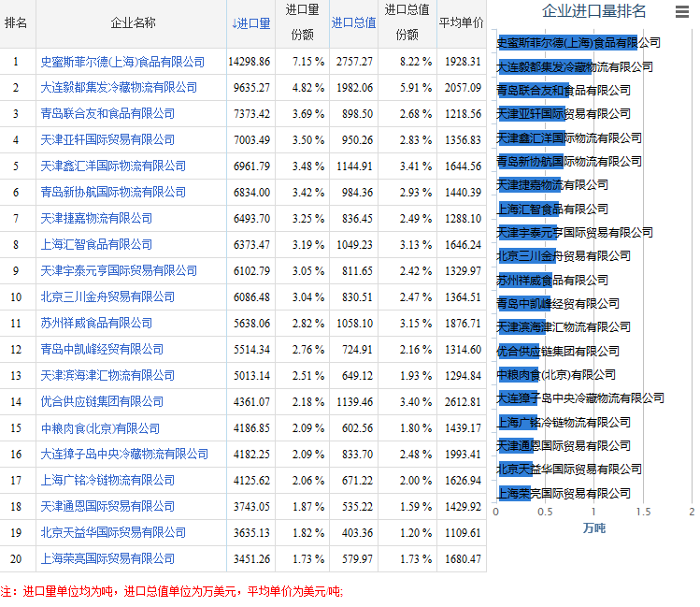The width and height of the screenshot is (700, 607).
Task: Select the 进口量份额 column header
Action: tap(302, 22)
